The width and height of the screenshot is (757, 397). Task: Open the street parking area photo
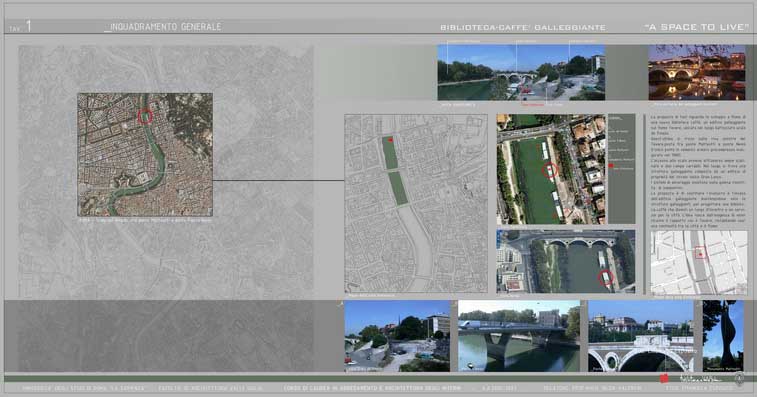click(x=397, y=336)
